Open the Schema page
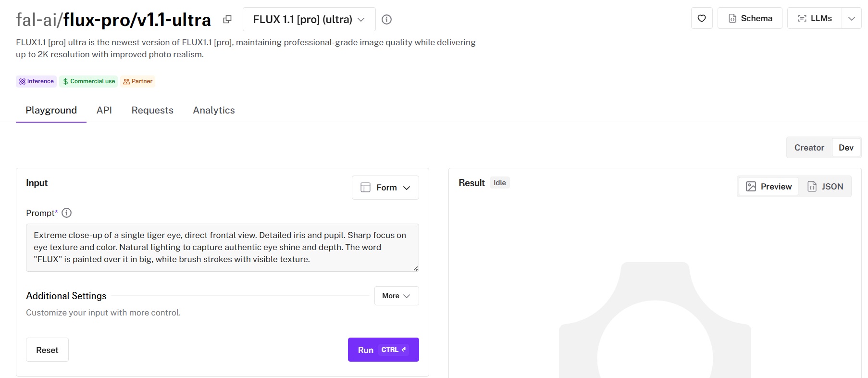 (x=750, y=18)
